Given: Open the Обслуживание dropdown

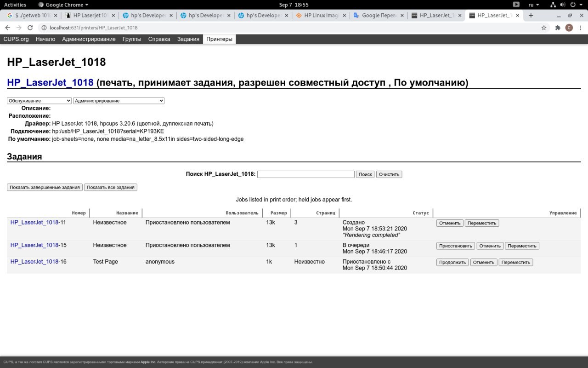Looking at the screenshot, I should [39, 101].
